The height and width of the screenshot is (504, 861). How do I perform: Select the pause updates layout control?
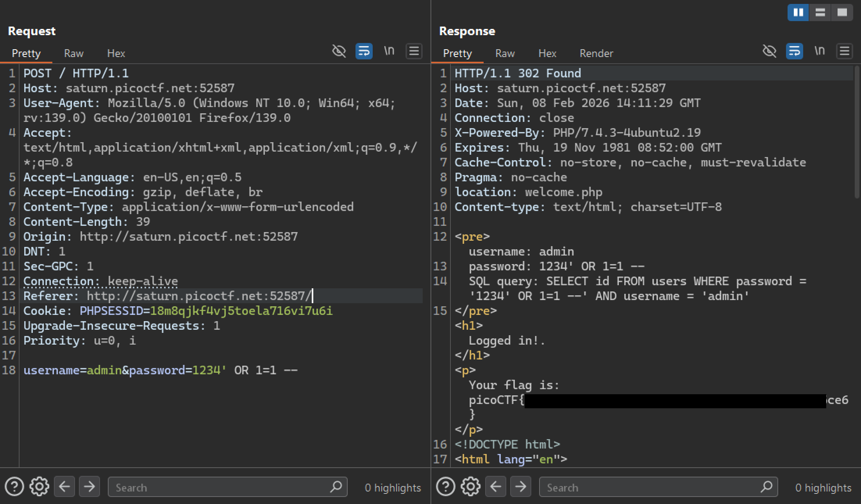[x=798, y=12]
